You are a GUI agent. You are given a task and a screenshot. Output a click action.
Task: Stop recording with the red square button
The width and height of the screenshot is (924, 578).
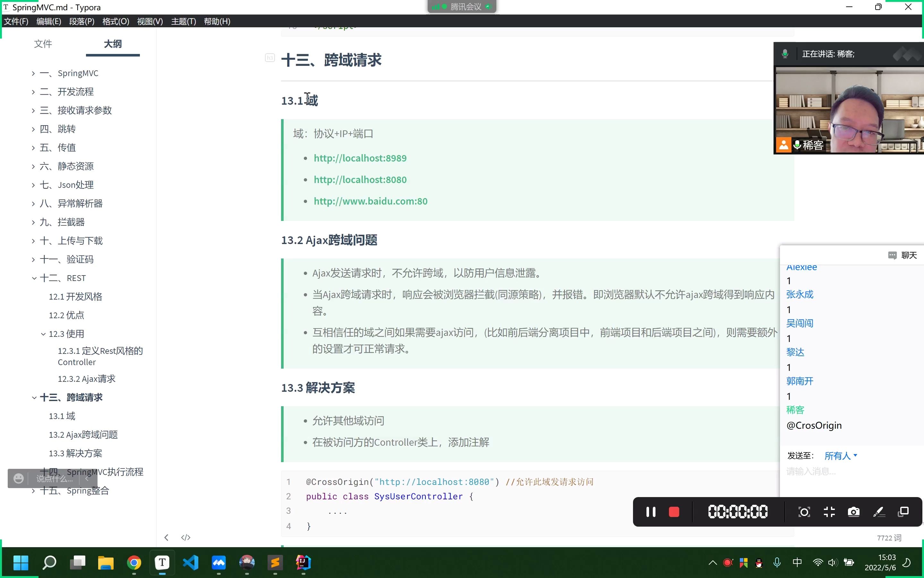[674, 512]
